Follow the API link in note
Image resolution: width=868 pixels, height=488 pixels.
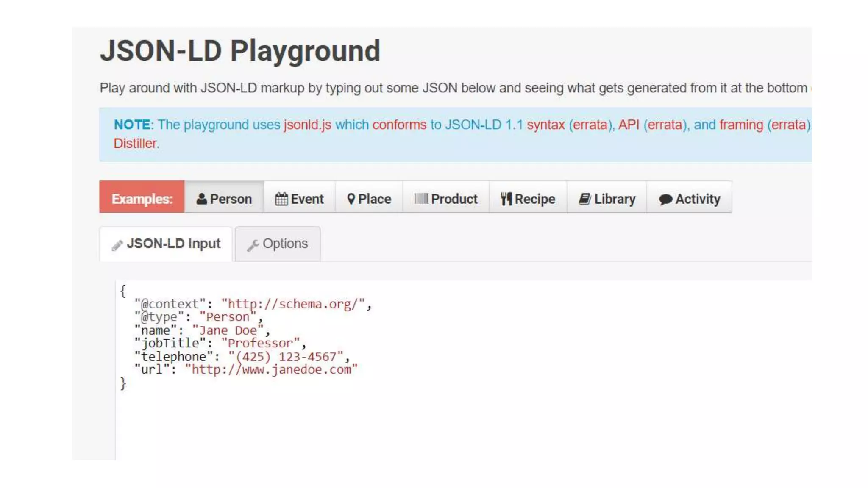[629, 125]
